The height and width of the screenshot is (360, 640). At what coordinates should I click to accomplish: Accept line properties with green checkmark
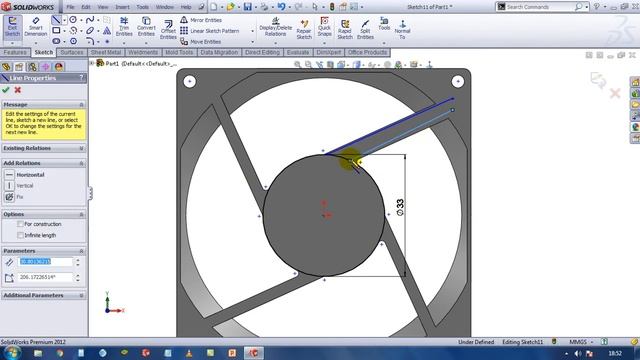coord(6,90)
